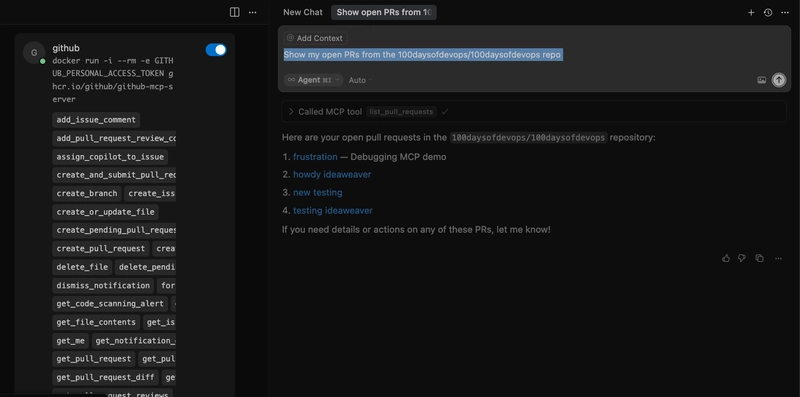Disable the github MCP server toggle

tap(216, 49)
